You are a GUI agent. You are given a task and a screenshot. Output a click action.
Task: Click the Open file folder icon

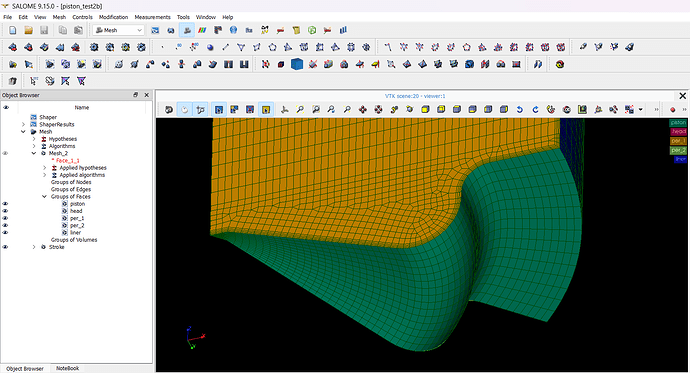(29, 30)
